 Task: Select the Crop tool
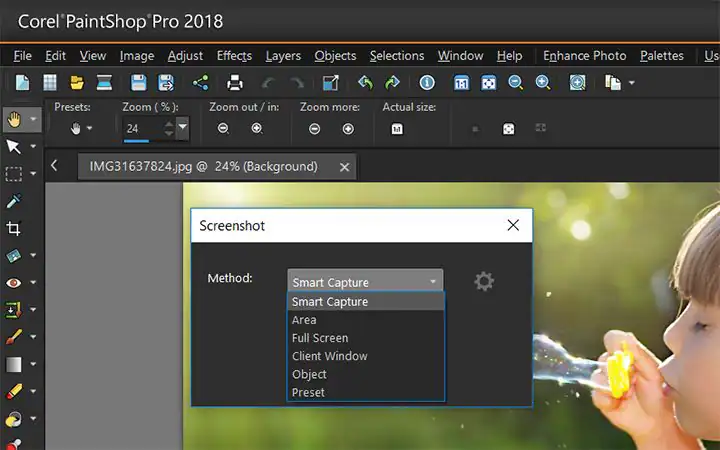click(13, 228)
